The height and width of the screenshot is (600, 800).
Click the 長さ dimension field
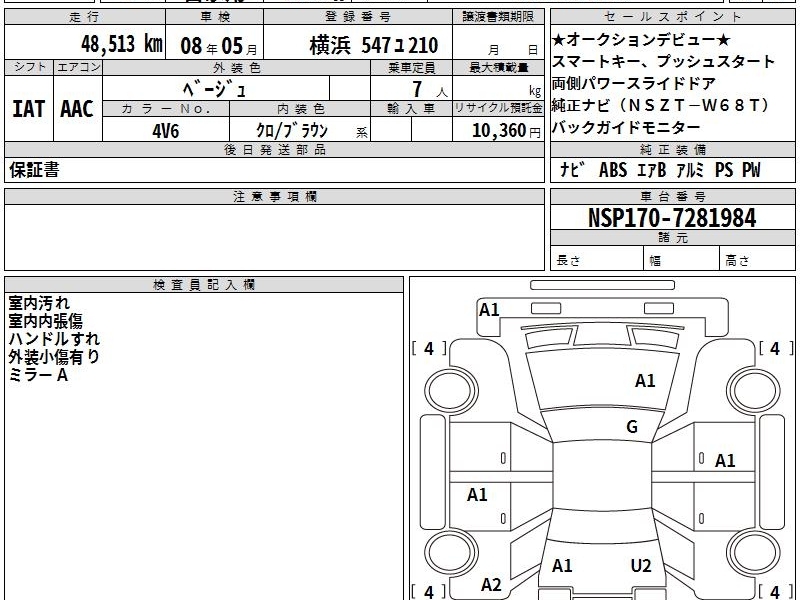tap(597, 260)
